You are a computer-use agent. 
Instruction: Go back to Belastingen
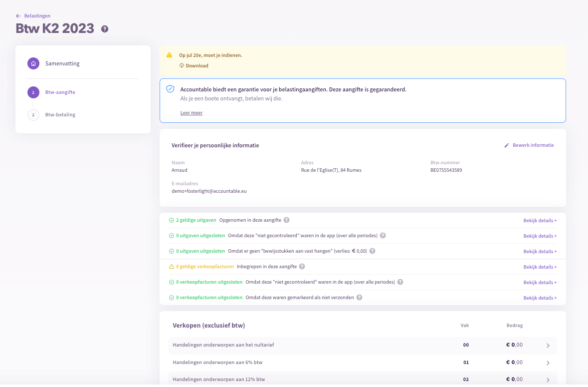tap(37, 16)
